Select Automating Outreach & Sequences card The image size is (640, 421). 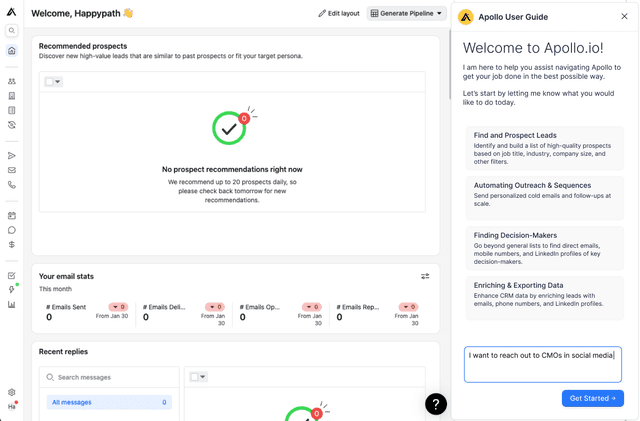(x=545, y=198)
